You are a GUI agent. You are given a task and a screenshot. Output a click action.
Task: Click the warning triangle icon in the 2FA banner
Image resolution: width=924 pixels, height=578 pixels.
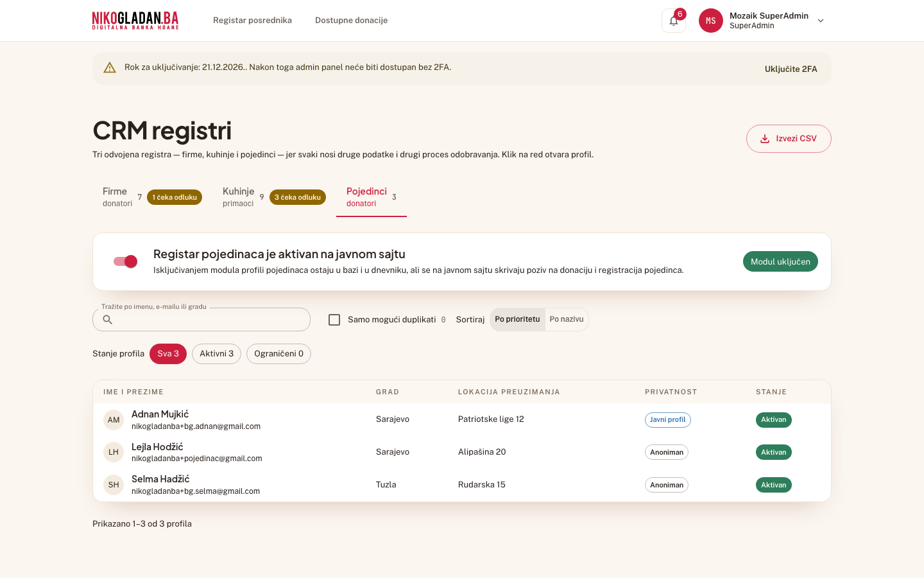tap(110, 67)
